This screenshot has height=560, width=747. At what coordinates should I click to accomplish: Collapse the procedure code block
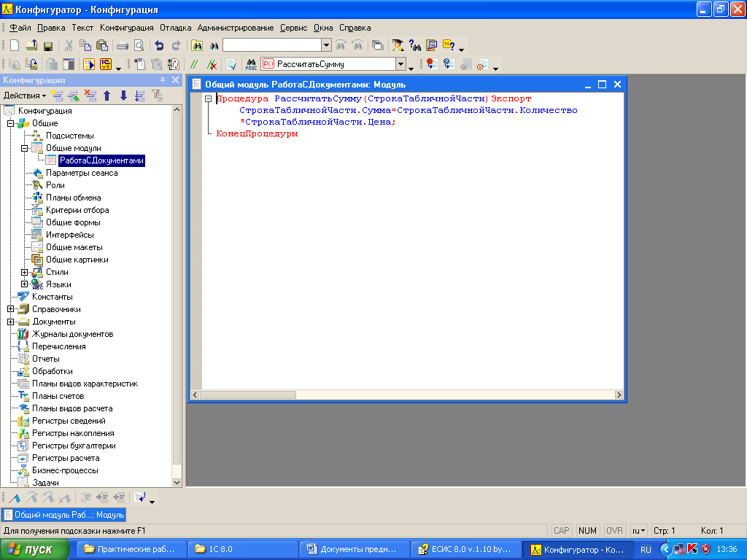coord(208,99)
